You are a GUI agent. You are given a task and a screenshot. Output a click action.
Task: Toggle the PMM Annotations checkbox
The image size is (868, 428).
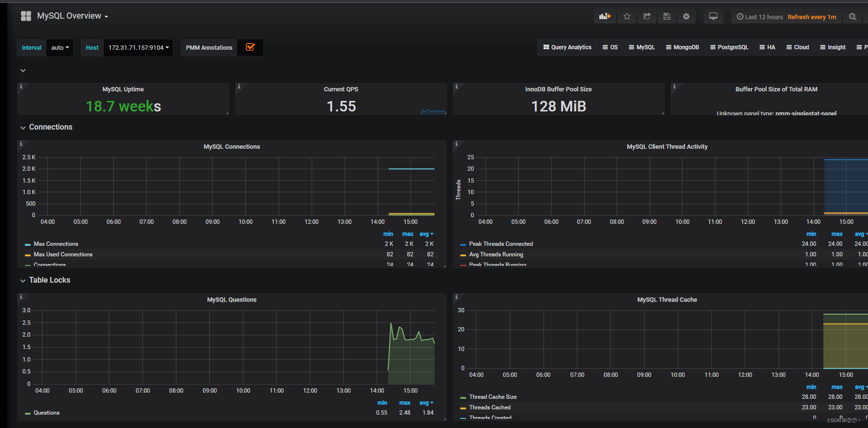pyautogui.click(x=250, y=47)
